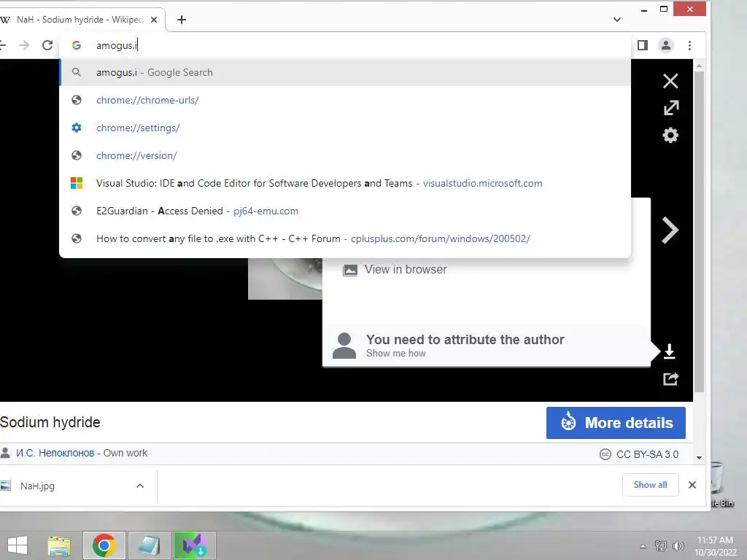Select the Visual Studio IDE suggestion

tap(345, 183)
